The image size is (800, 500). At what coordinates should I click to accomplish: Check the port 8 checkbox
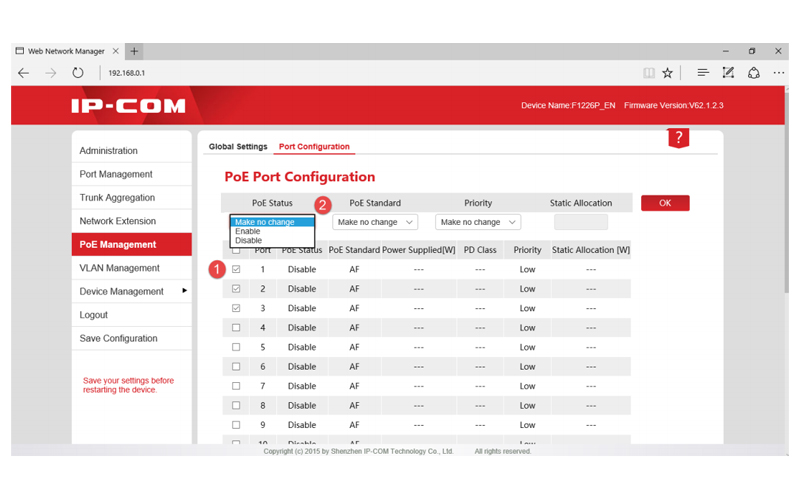[x=236, y=405]
